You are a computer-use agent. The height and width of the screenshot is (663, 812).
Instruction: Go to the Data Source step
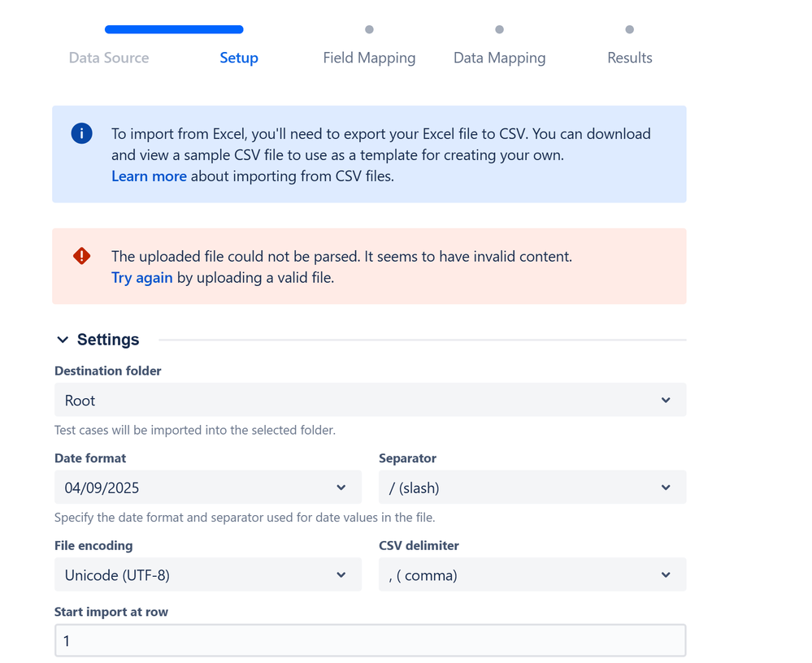pyautogui.click(x=109, y=58)
